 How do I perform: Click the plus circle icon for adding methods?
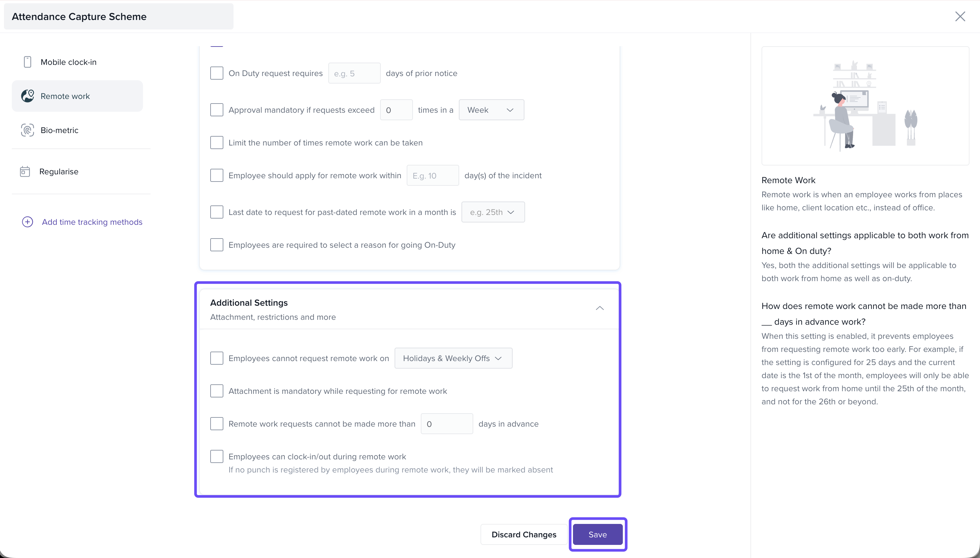[x=27, y=222]
